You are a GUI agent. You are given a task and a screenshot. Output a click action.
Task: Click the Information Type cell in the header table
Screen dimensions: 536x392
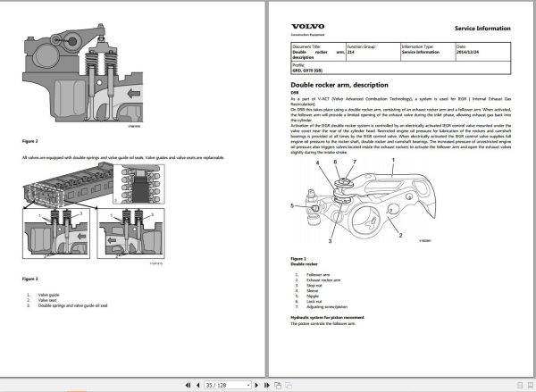[x=428, y=52]
